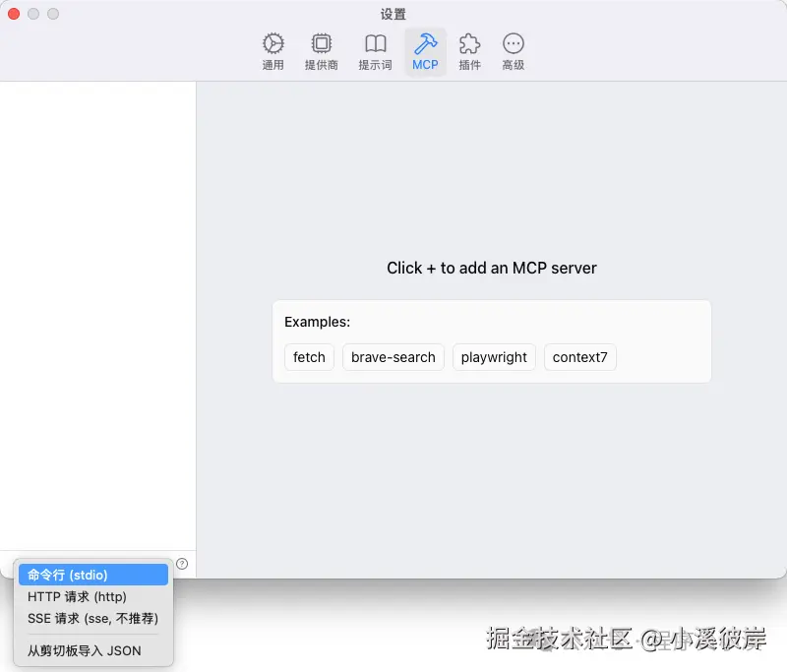The height and width of the screenshot is (672, 787).
Task: Click inside the Examples panel
Action: coord(492,322)
